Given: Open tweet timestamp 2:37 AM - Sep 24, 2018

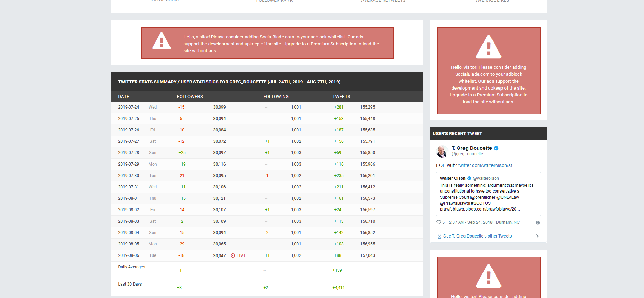Looking at the screenshot, I should pyautogui.click(x=470, y=222).
